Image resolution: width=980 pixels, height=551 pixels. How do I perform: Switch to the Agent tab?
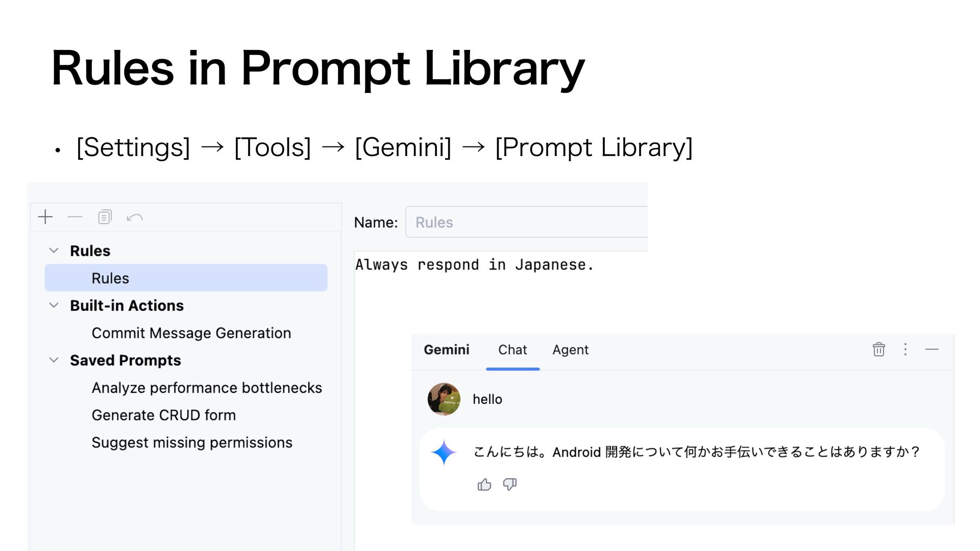(570, 350)
